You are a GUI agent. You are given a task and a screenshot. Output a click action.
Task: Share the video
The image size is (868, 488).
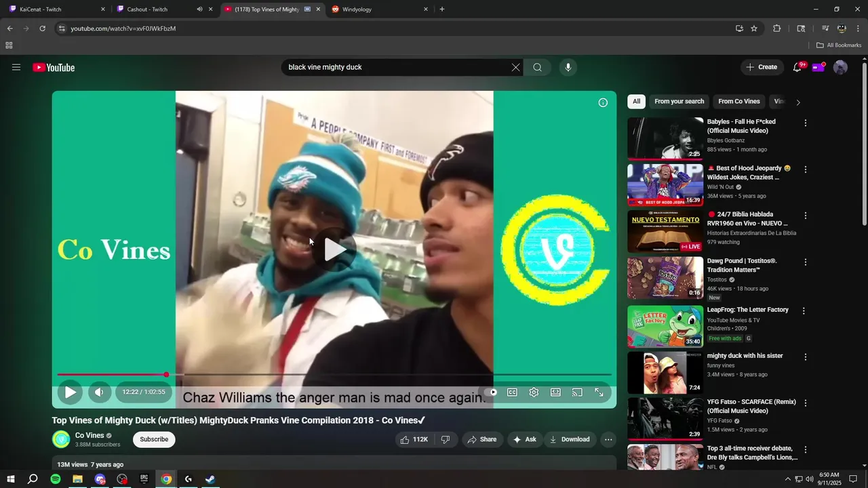point(483,439)
